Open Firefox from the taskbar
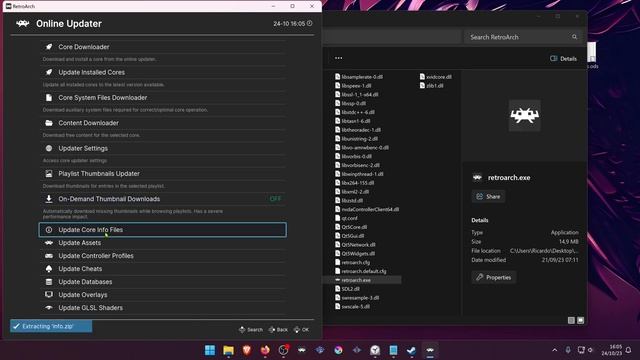640x360 pixels. tap(265, 350)
